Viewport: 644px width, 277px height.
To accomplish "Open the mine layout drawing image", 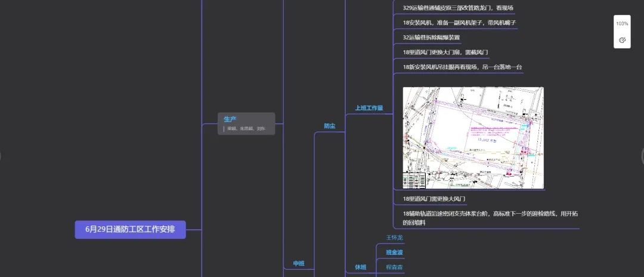I will click(x=473, y=138).
